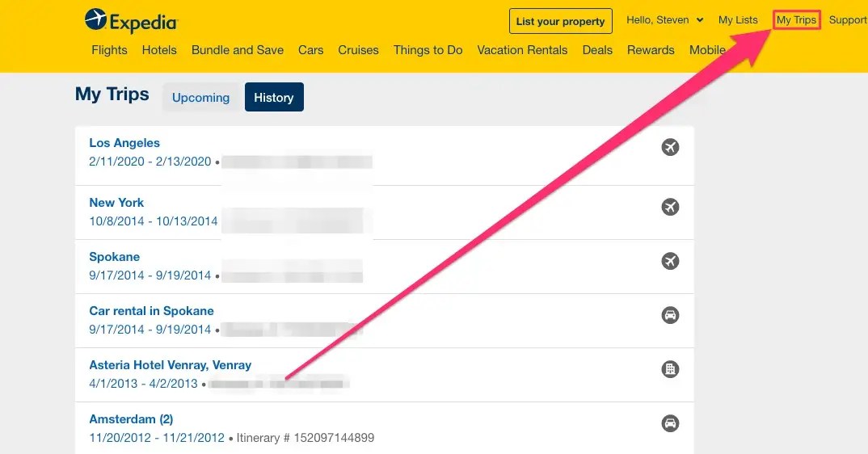
Task: Switch to the Upcoming trips tab
Action: click(201, 98)
